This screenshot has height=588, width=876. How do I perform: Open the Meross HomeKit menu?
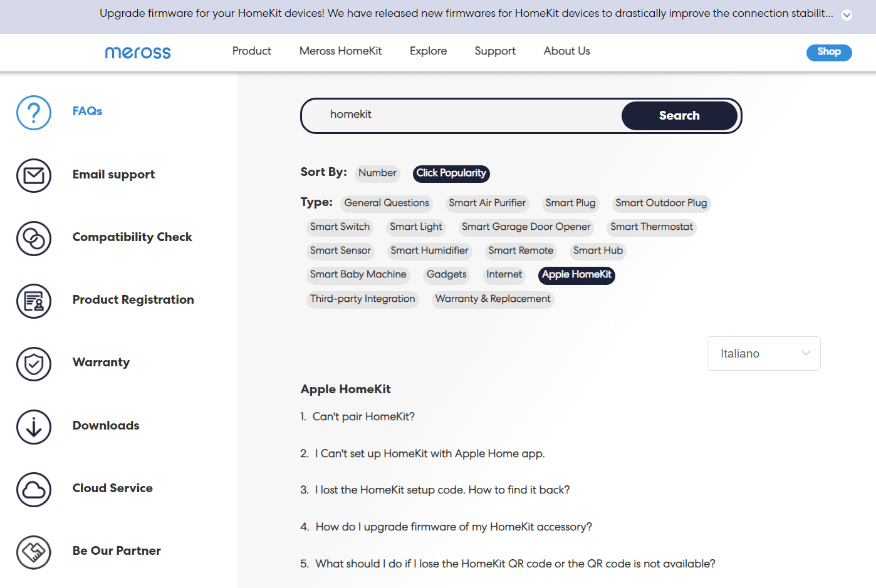point(341,51)
